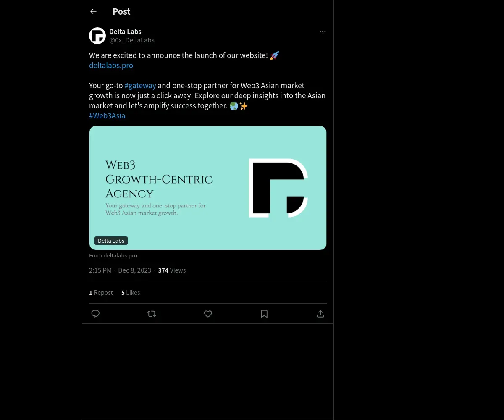Go back using the arrow icon
The height and width of the screenshot is (420, 504).
point(93,11)
